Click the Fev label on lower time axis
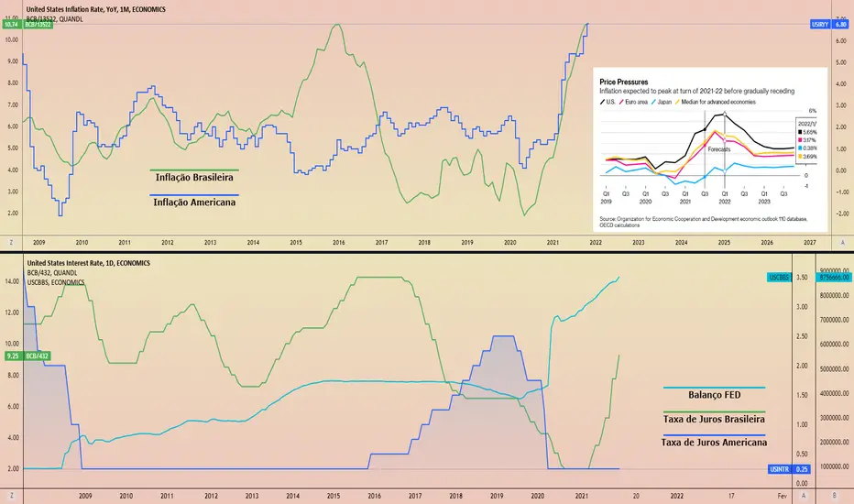The image size is (854, 504). point(783,496)
